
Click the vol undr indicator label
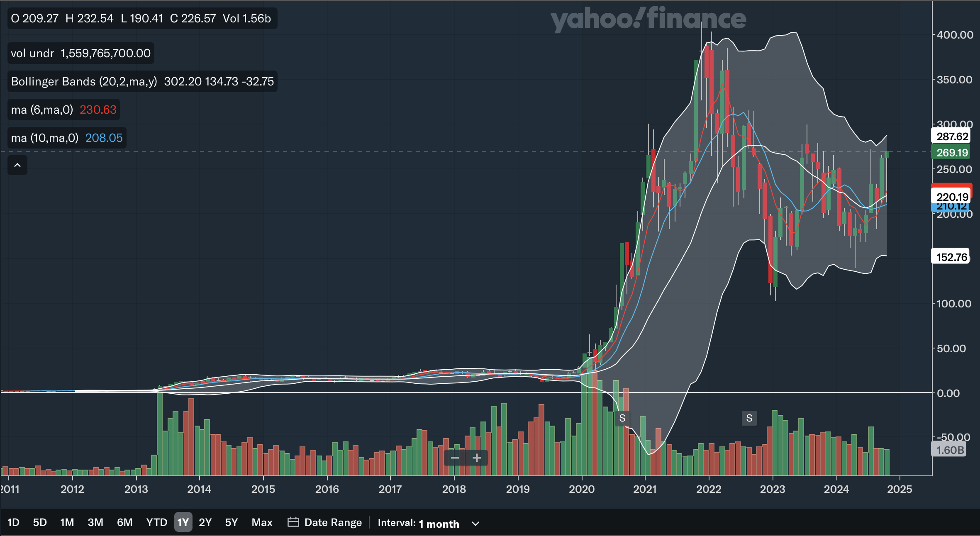32,53
